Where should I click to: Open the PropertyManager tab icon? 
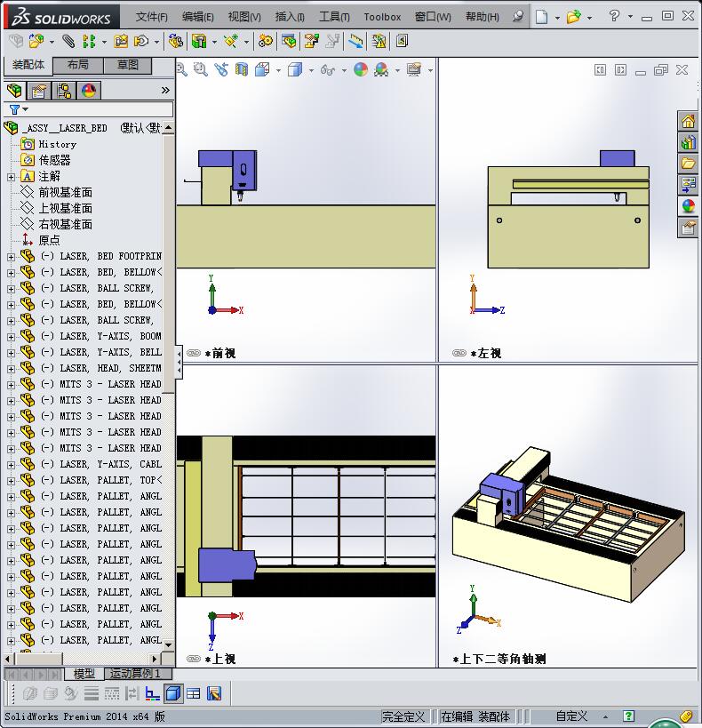39,90
